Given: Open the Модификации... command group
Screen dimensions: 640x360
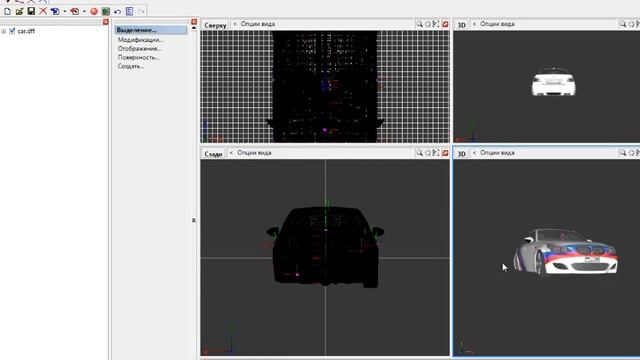Looking at the screenshot, I should [141, 40].
